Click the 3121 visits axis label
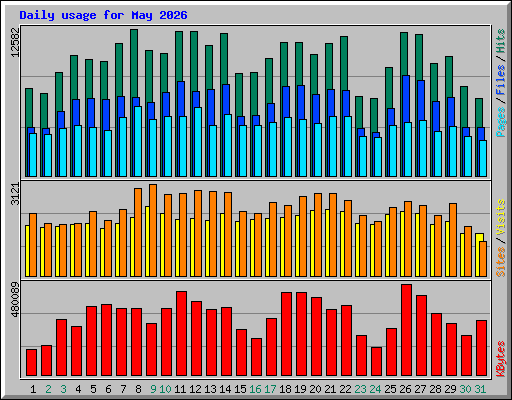This screenshot has height=400, width=512. [15, 194]
